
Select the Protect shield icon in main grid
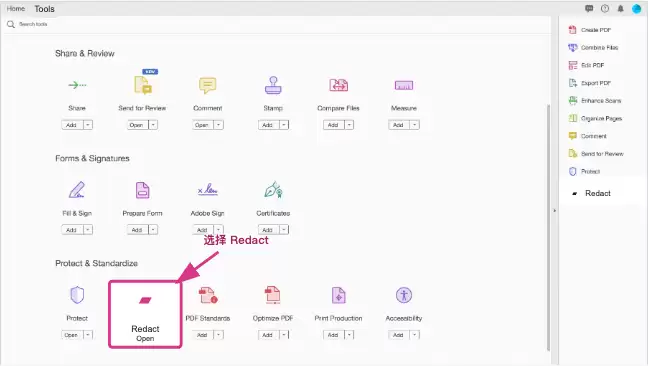click(77, 295)
